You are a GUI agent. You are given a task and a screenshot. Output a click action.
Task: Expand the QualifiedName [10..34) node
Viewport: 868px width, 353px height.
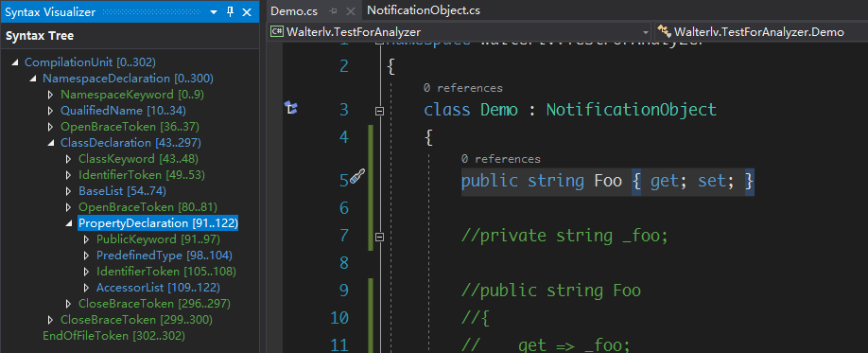[x=50, y=111]
